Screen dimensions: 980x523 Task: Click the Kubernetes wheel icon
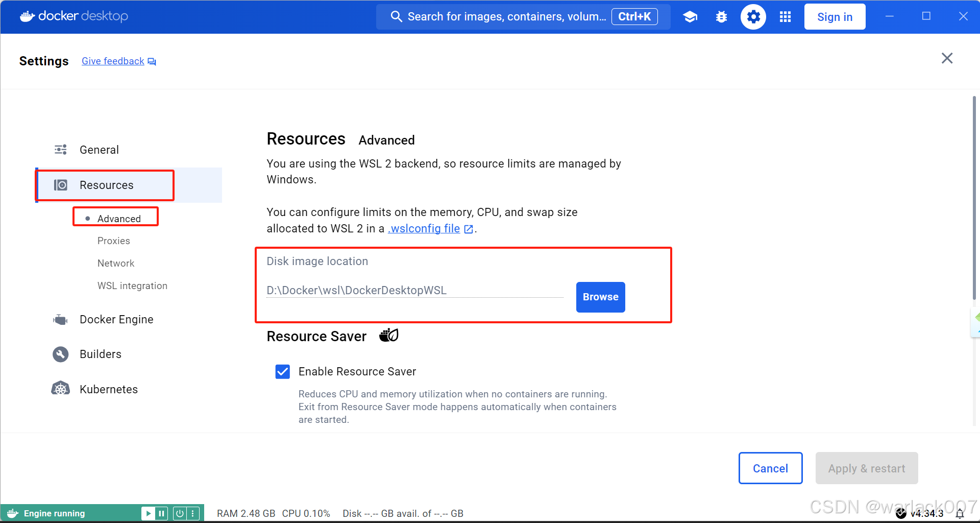click(60, 389)
